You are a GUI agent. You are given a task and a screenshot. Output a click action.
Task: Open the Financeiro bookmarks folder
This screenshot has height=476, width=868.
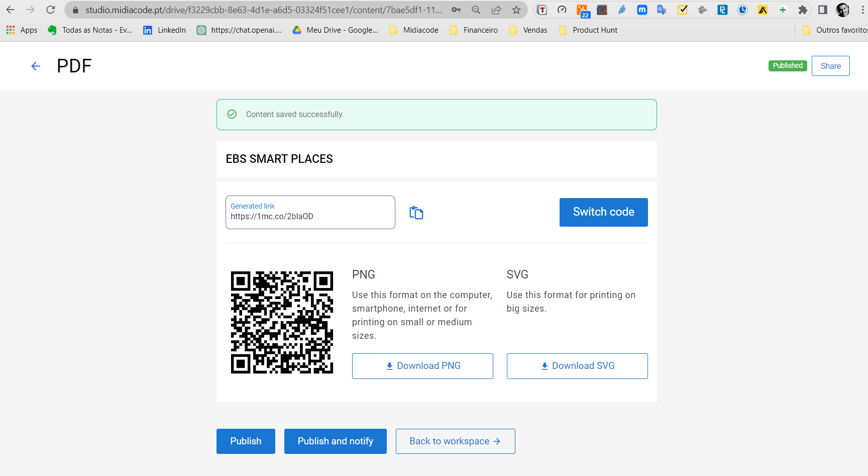tap(474, 30)
